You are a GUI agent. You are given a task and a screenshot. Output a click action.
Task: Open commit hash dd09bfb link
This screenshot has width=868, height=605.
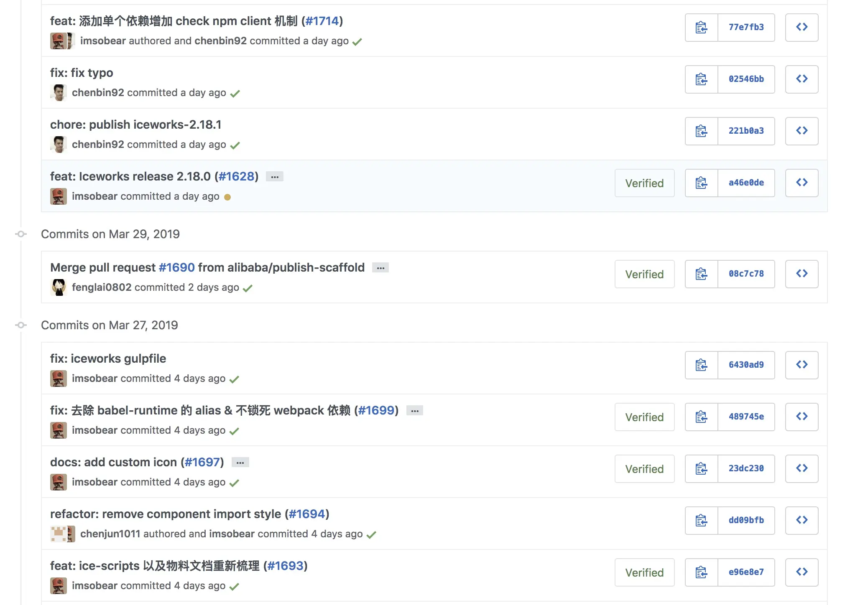click(x=746, y=521)
